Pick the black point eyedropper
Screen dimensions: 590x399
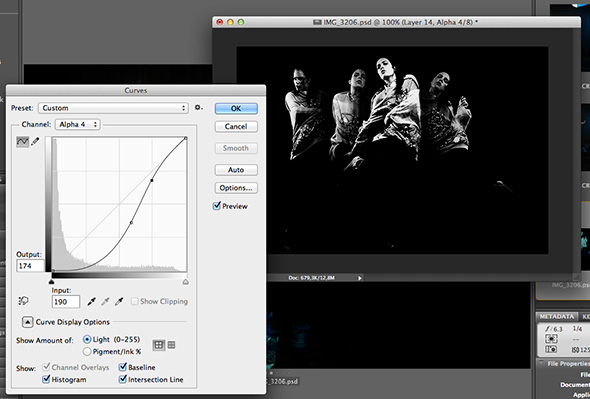coord(91,301)
